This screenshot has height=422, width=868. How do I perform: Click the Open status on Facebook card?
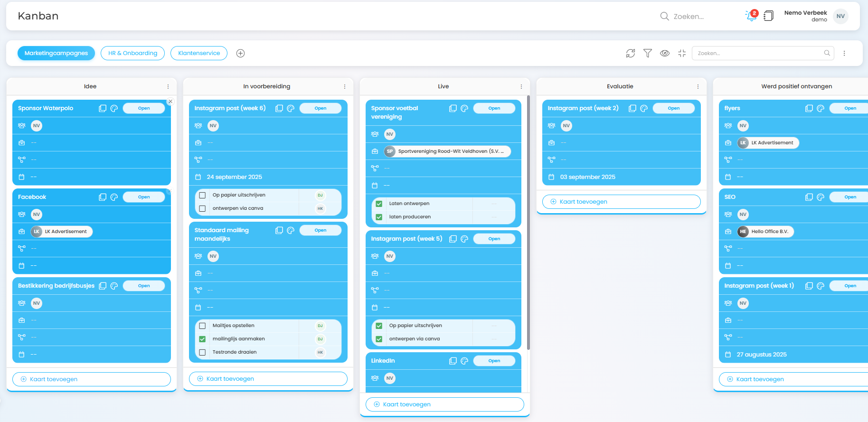point(144,197)
